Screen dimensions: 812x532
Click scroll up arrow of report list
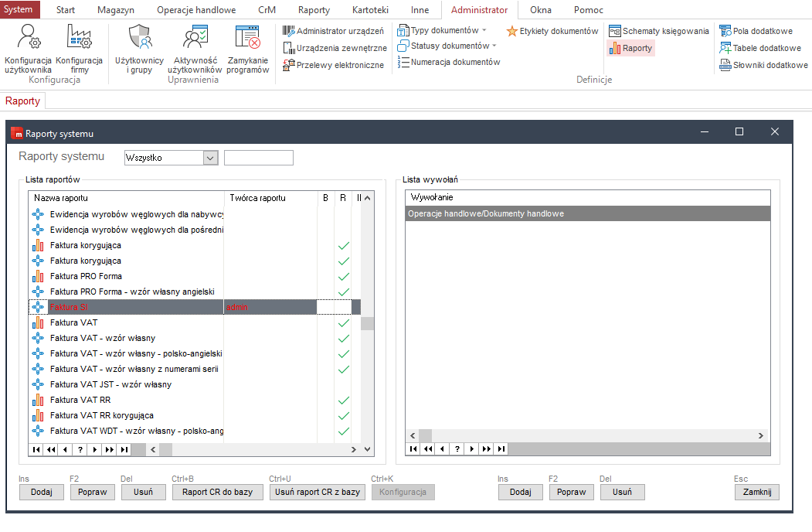(x=367, y=198)
